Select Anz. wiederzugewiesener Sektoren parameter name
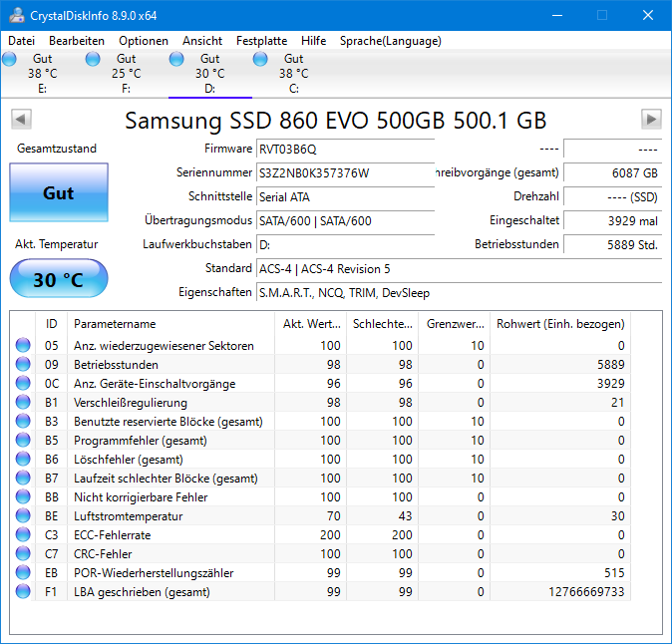 click(164, 345)
